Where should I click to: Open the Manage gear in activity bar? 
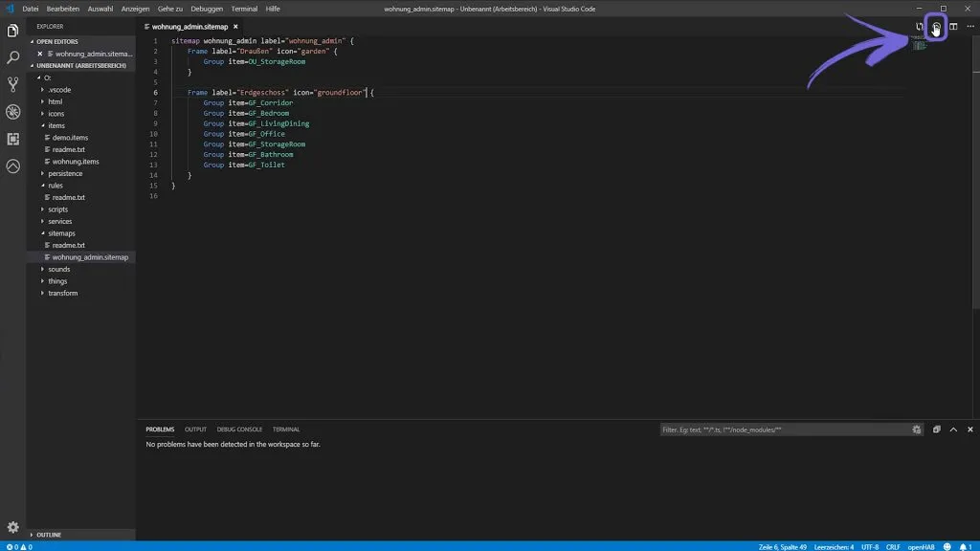(x=12, y=527)
